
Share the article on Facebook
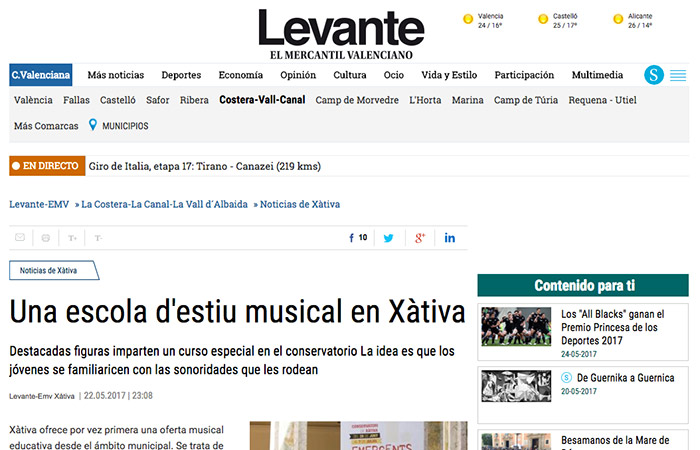click(x=357, y=238)
